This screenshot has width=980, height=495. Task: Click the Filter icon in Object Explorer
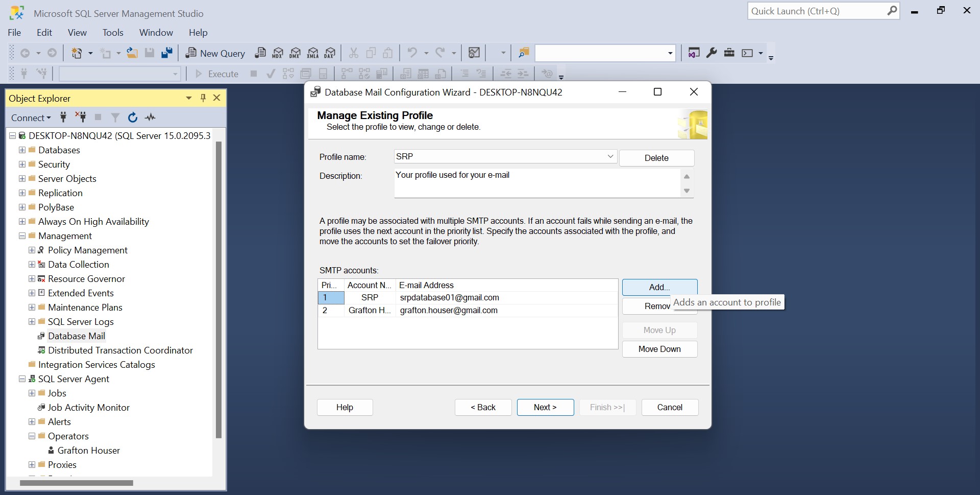115,117
